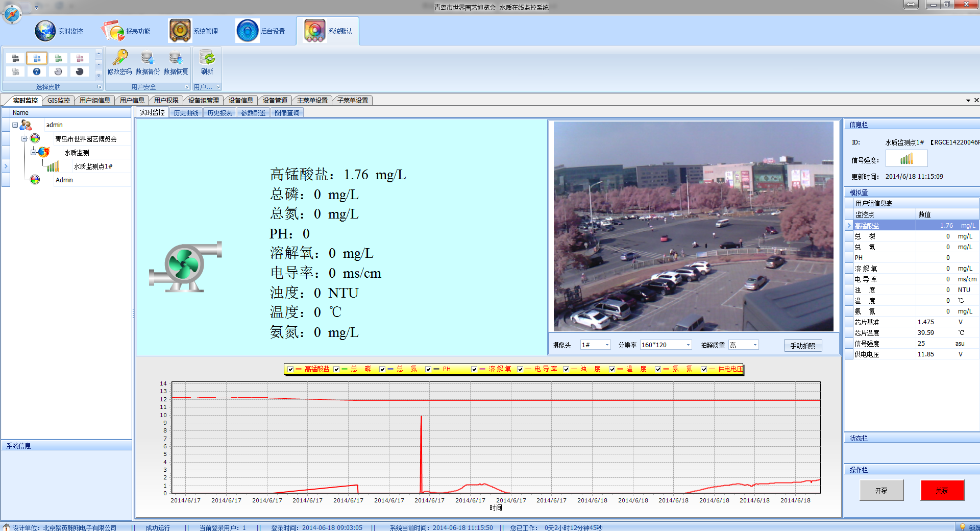Collapse the 水质监测 tree node
Screen dimensions: 980x531
pos(33,152)
